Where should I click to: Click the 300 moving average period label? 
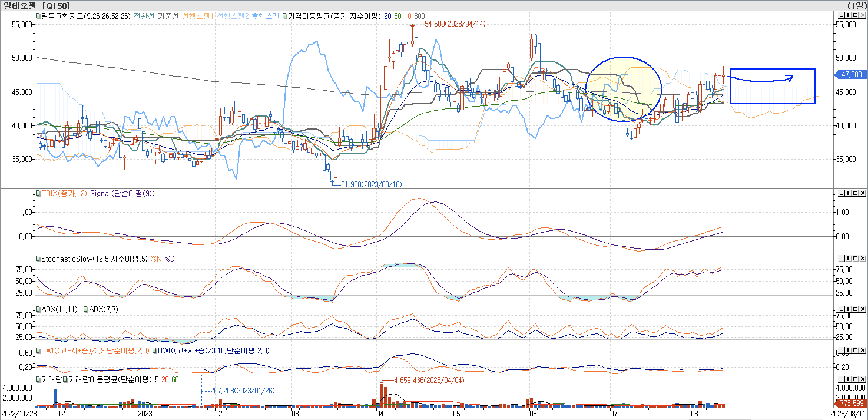click(x=419, y=16)
